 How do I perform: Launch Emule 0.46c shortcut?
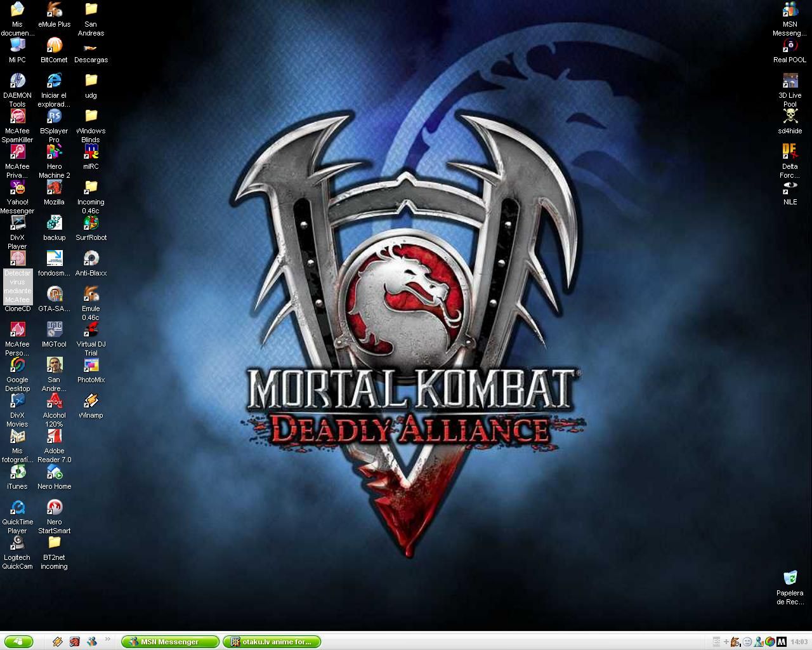click(x=91, y=294)
